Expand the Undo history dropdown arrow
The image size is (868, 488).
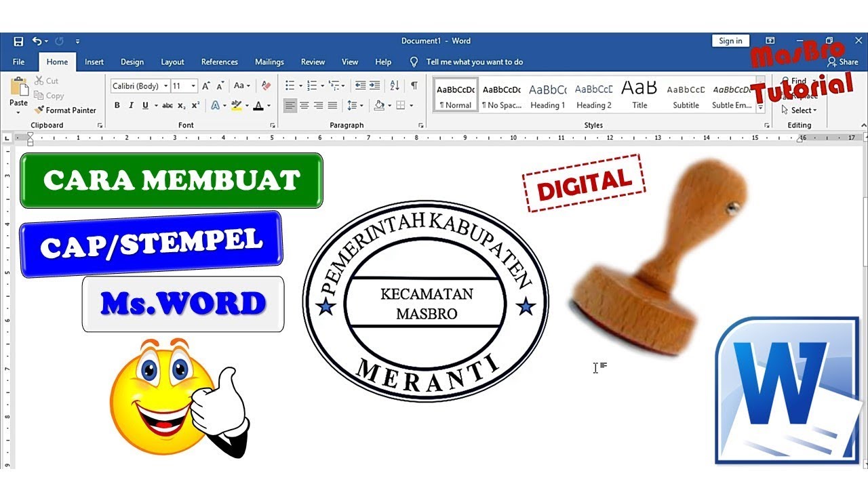[x=46, y=41]
